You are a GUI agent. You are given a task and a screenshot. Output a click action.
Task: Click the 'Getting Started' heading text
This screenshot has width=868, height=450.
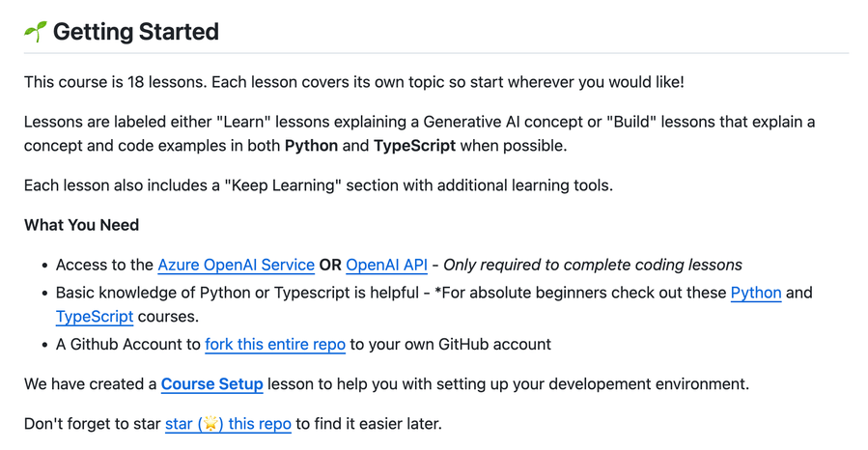tap(135, 32)
